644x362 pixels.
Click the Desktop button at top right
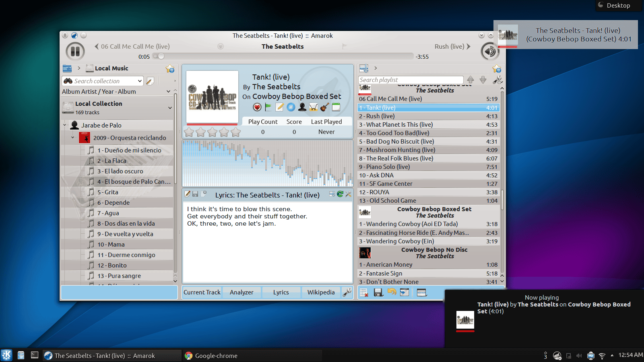pos(618,5)
